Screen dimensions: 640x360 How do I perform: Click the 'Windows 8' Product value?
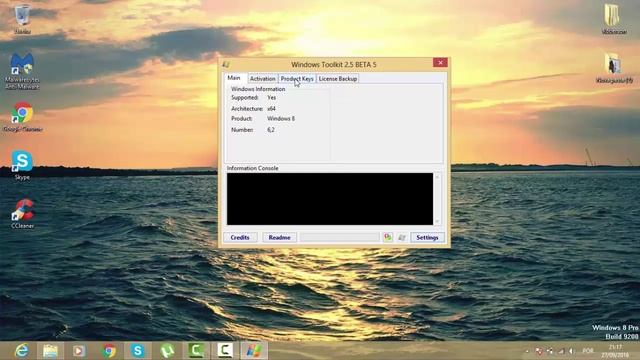[x=281, y=119]
